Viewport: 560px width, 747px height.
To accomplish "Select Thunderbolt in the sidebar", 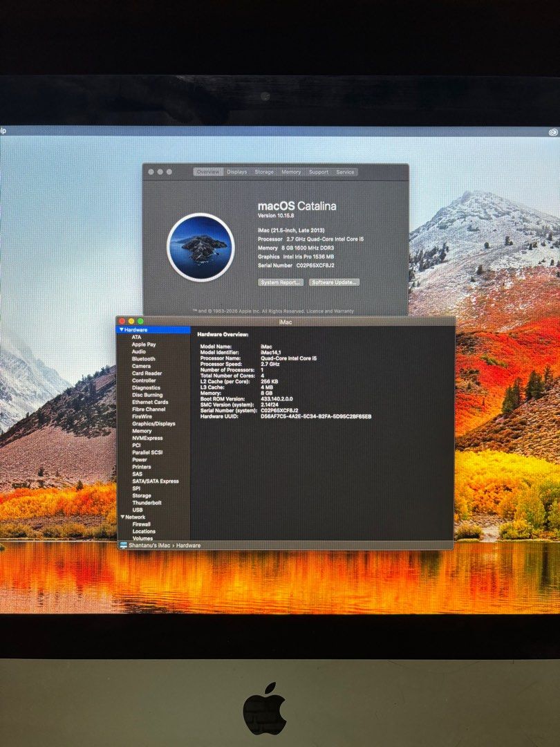I will tap(147, 503).
